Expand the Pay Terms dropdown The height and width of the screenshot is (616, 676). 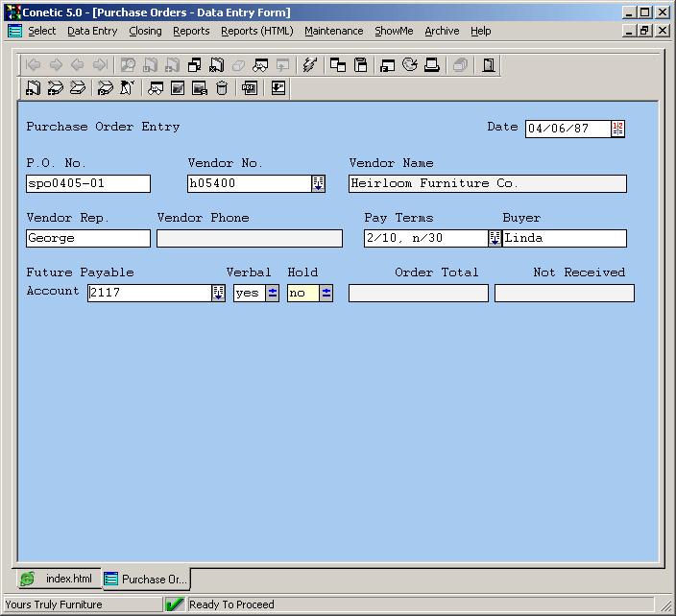point(495,239)
